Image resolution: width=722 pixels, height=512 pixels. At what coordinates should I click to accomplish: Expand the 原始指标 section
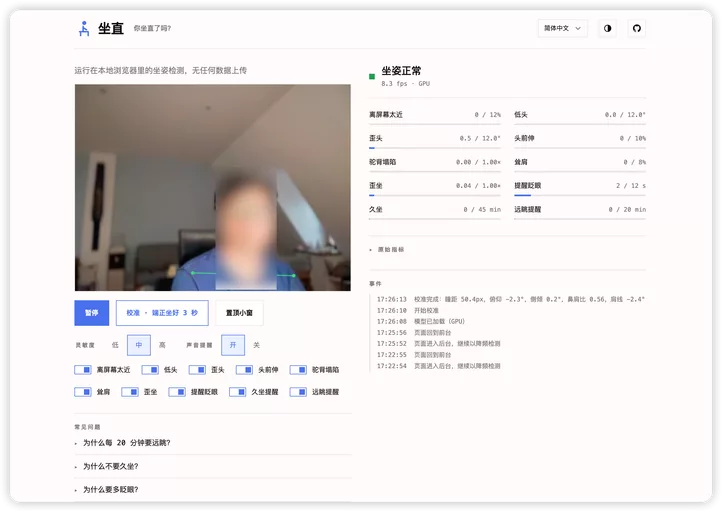(x=387, y=250)
